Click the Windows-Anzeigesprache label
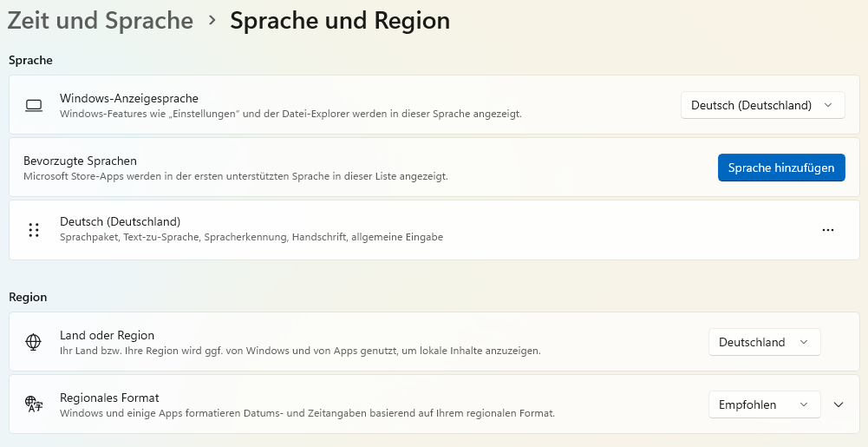 click(x=129, y=98)
